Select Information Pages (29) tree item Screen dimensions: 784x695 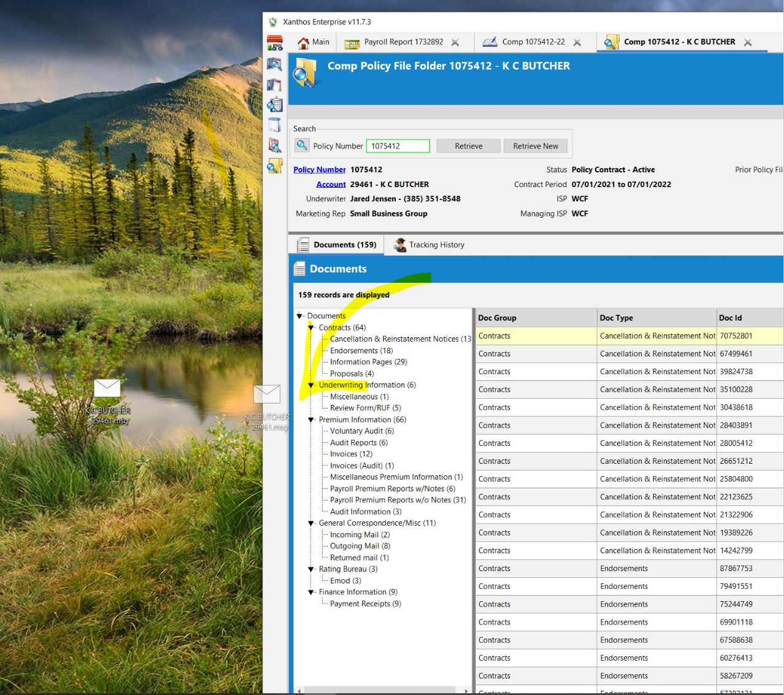[x=369, y=362]
